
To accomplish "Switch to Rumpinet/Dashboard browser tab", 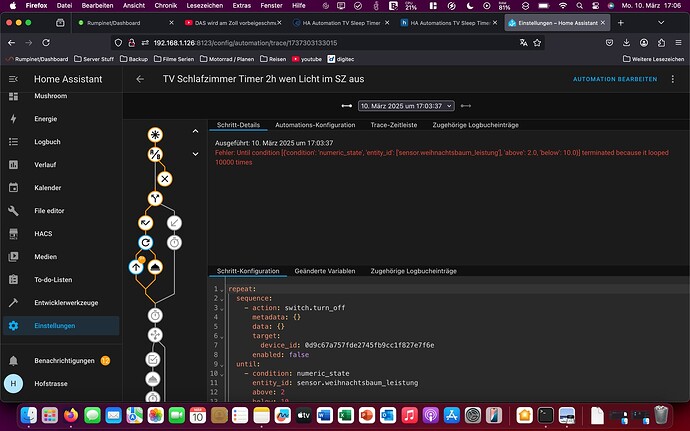I will (x=125, y=23).
